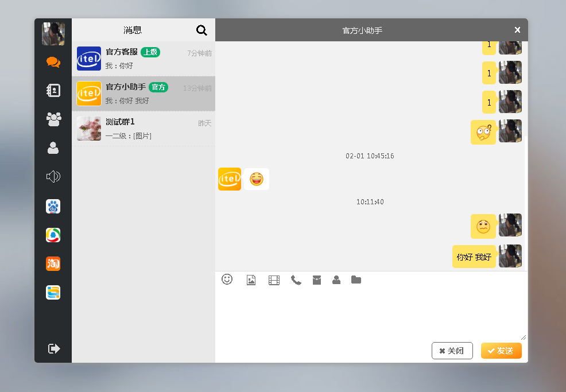This screenshot has height=392, width=566.
Task: Open the Taobao shortcut icon
Action: pos(53,263)
